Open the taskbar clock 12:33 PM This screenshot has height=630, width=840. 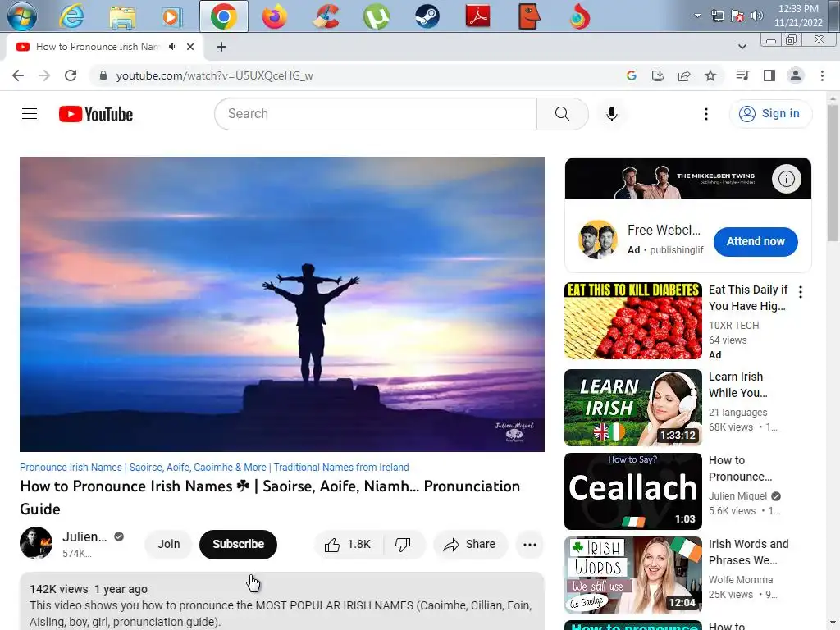pyautogui.click(x=798, y=16)
